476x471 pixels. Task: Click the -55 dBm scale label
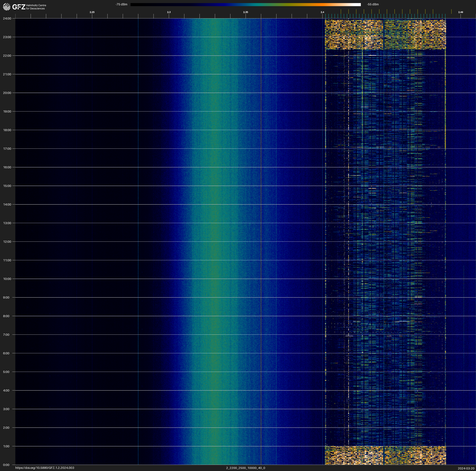373,4
